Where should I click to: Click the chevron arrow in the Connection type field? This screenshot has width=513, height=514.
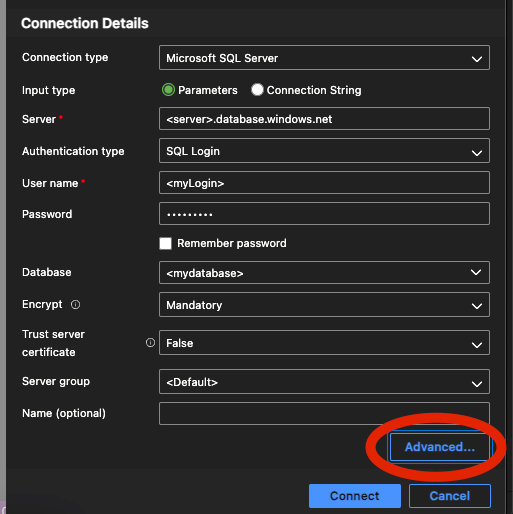point(477,59)
